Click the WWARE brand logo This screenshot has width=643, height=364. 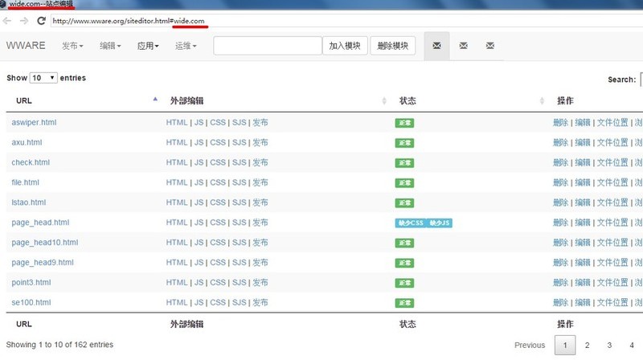[x=25, y=46]
